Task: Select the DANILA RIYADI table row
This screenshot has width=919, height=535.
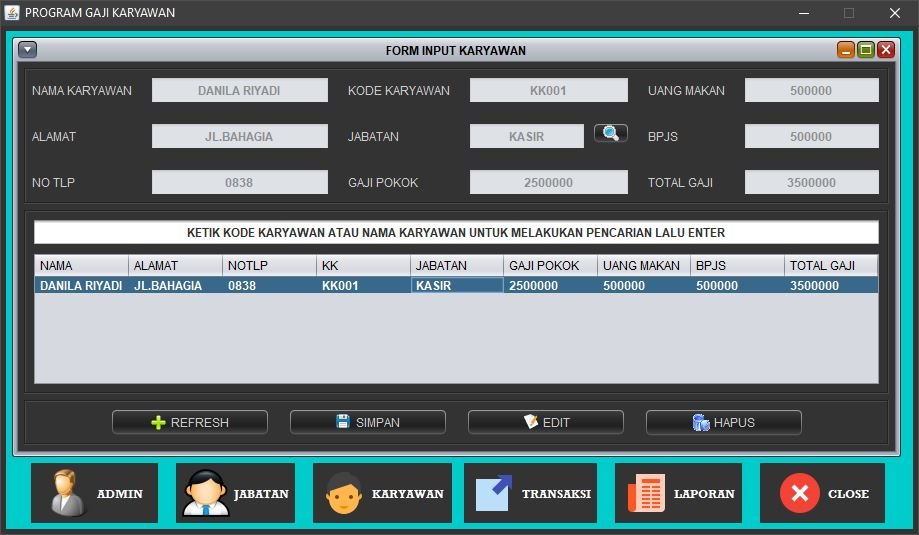Action: coord(456,285)
